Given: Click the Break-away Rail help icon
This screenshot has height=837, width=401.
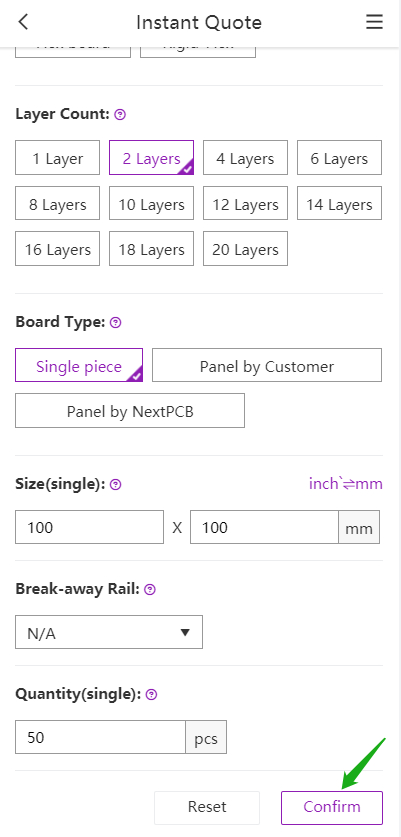Looking at the screenshot, I should tap(150, 589).
